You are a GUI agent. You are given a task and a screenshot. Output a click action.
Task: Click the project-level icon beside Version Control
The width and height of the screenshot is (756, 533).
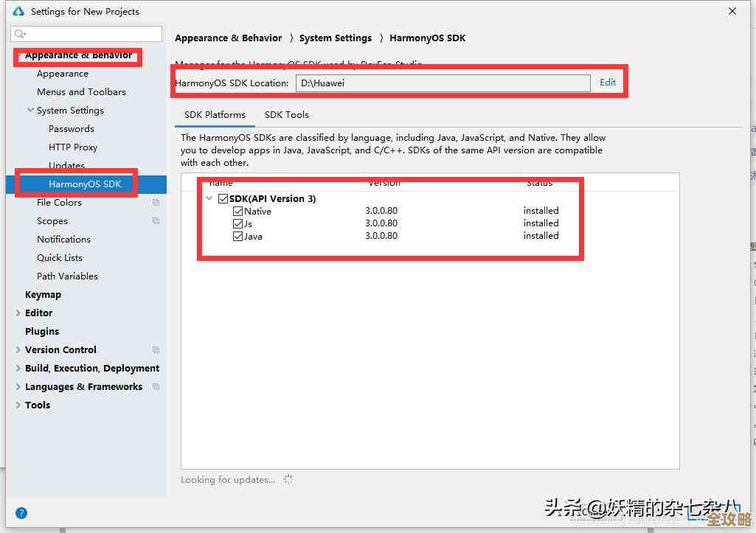[156, 350]
